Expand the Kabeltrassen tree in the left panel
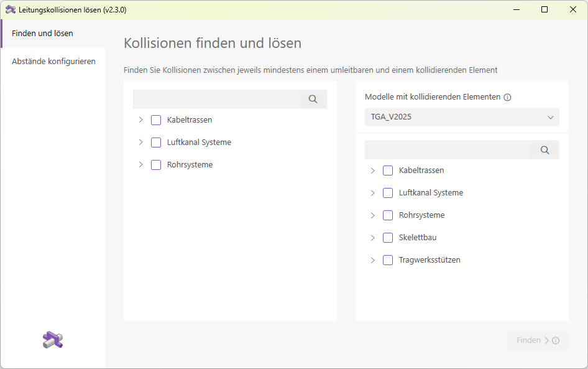The width and height of the screenshot is (588, 369). (140, 119)
